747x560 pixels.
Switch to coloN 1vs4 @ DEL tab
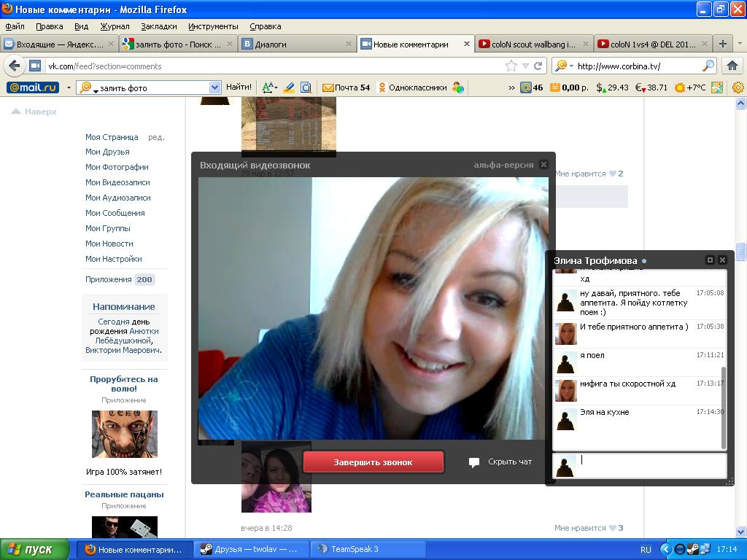click(x=651, y=44)
